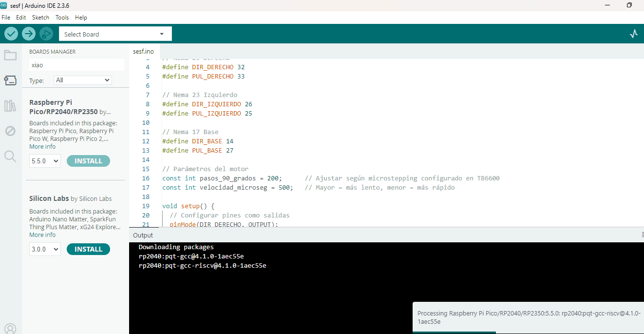Viewport: 644px width, 334px height.
Task: Click the Upload arrow button
Action: (x=29, y=34)
